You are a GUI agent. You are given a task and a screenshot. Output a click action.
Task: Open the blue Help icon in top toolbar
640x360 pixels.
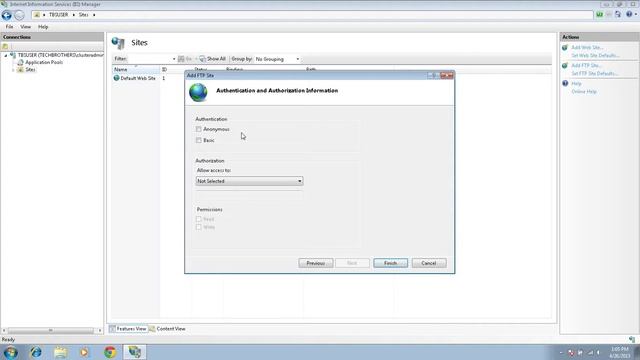[x=629, y=15]
